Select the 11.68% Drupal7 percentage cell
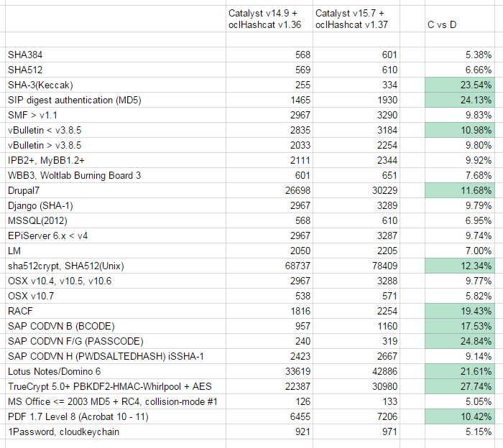This screenshot has width=503, height=448. [x=460, y=190]
